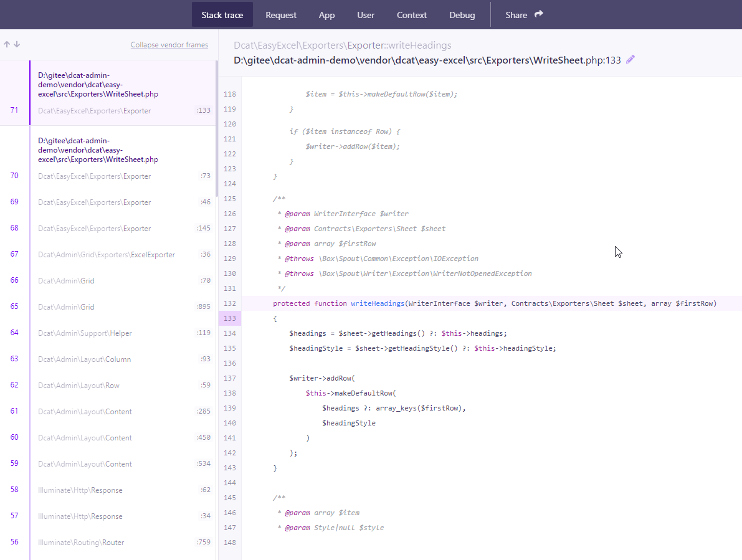Click the Collapse vendor frames link
The height and width of the screenshot is (560, 742).
coord(169,44)
